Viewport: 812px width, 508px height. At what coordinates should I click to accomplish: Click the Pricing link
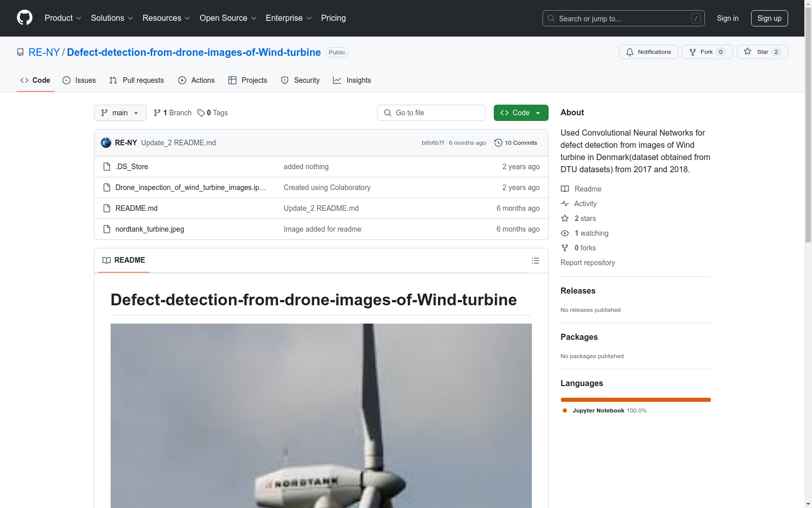333,18
